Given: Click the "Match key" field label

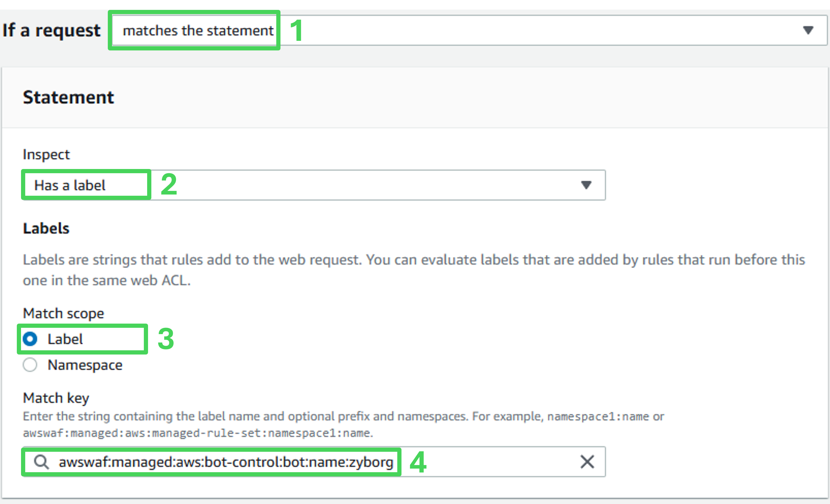Looking at the screenshot, I should (x=56, y=398).
